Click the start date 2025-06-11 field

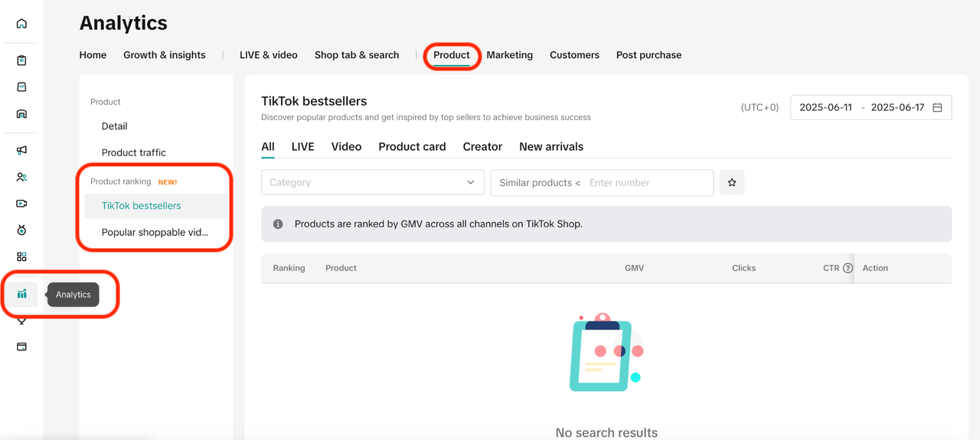pos(825,108)
